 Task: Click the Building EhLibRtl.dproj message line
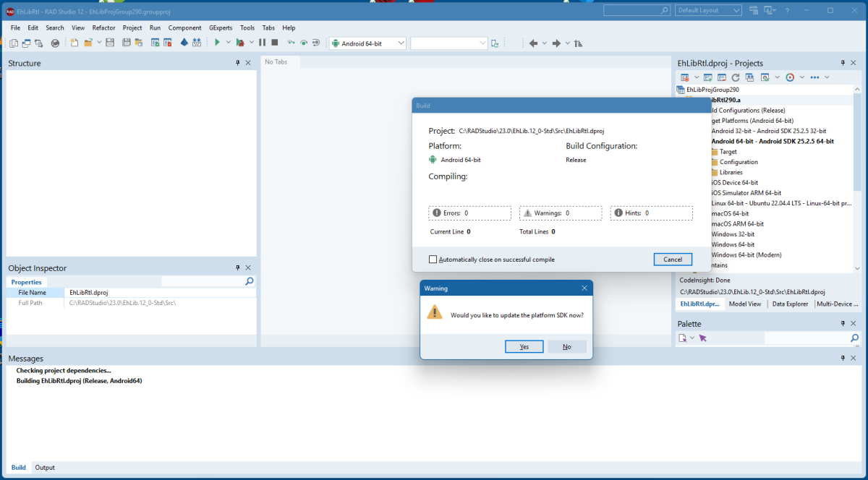point(80,380)
